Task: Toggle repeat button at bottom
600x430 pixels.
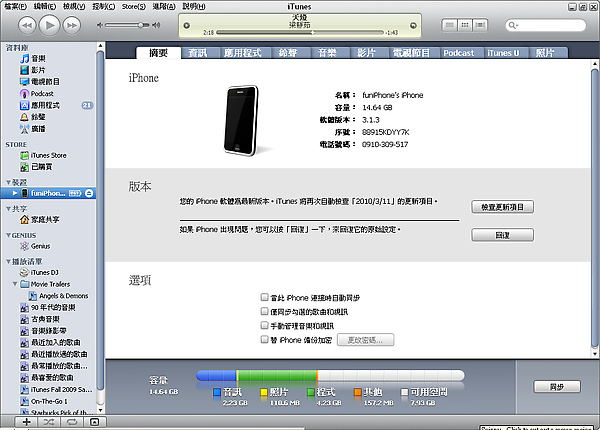Action: pyautogui.click(x=72, y=422)
